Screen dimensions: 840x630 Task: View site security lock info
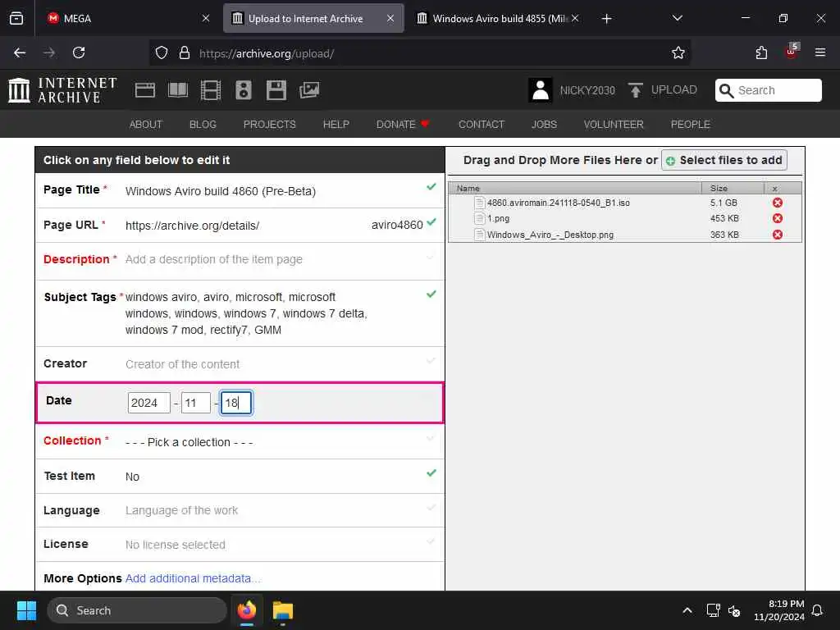(185, 52)
